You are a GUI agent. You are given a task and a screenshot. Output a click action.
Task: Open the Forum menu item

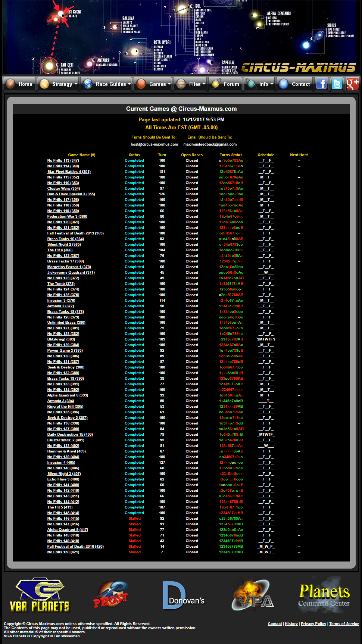click(231, 84)
